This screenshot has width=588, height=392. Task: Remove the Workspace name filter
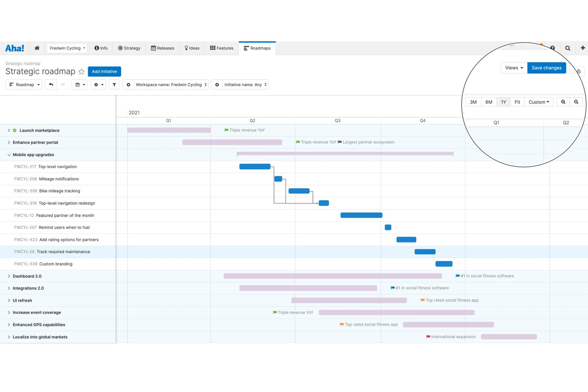[x=128, y=85]
